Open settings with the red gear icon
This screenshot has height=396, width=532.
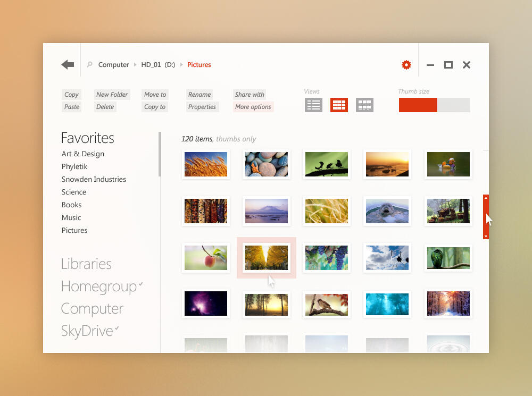click(x=406, y=65)
